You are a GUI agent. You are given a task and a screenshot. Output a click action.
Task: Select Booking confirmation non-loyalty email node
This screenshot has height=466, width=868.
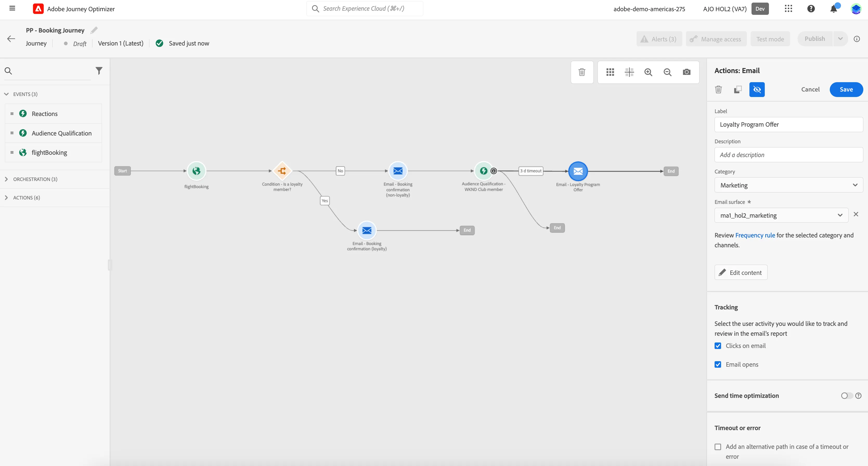click(x=398, y=171)
